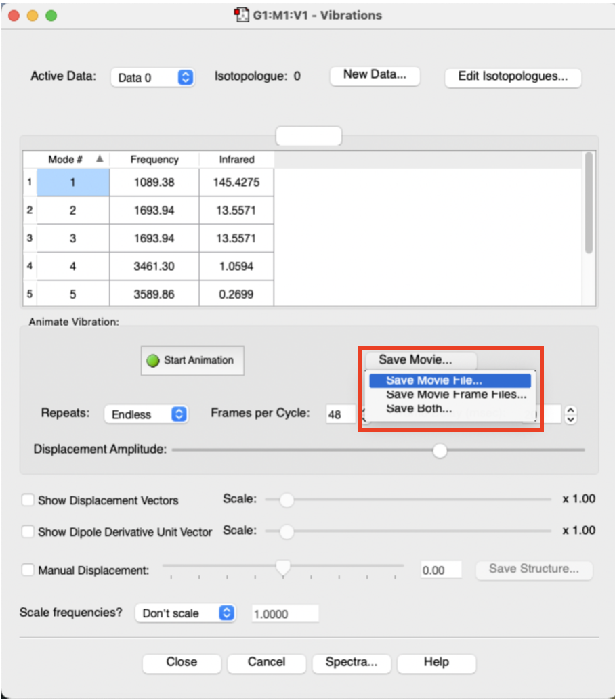Click the green Start Animation button
Screen dimensions: 615x700
click(192, 361)
